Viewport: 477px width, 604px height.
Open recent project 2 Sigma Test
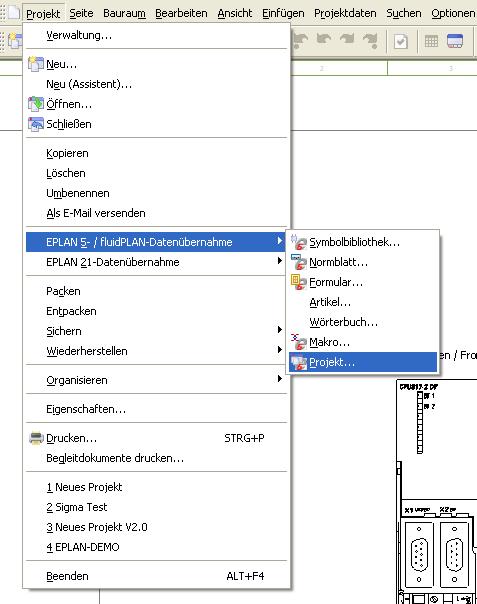point(156,507)
